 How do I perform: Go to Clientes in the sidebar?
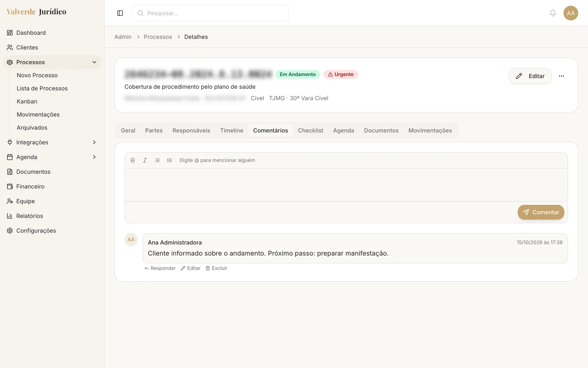52,47
